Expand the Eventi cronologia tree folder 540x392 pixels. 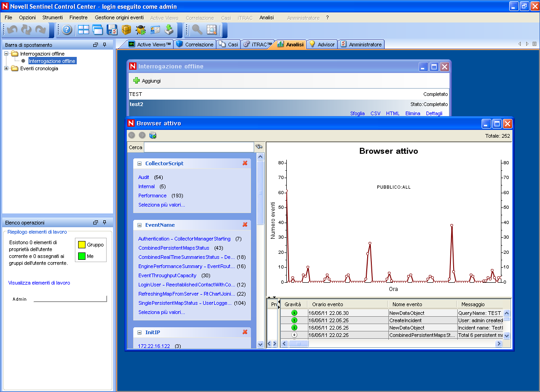[6, 68]
